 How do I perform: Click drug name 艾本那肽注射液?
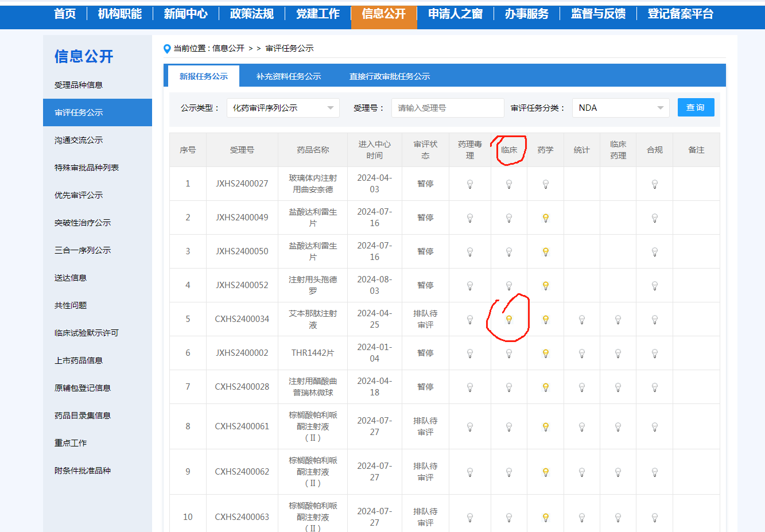point(313,319)
